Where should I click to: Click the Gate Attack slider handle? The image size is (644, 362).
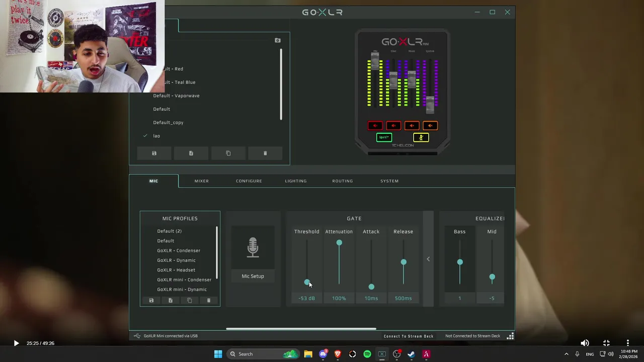pyautogui.click(x=371, y=287)
